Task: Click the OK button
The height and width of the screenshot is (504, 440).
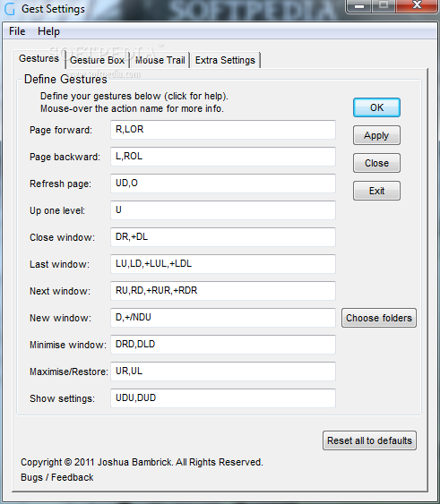Action: click(376, 107)
